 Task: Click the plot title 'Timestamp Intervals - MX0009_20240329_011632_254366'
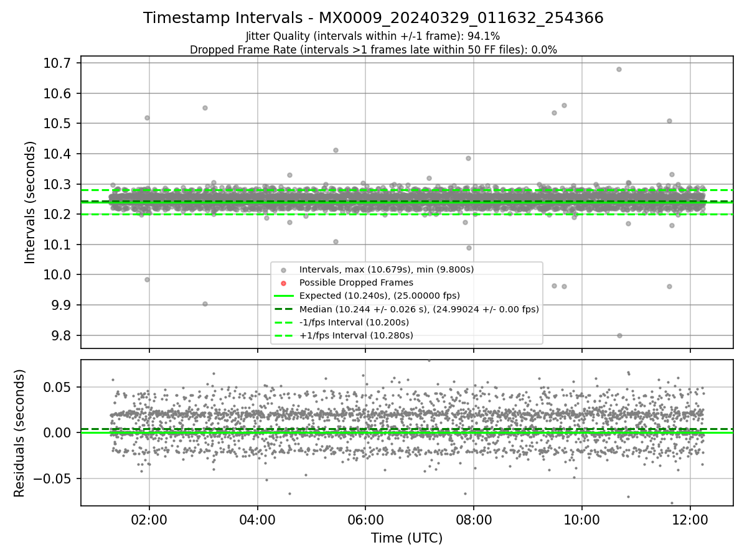pos(373,18)
